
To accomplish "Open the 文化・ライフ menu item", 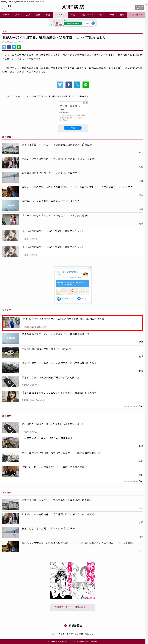I will coord(87,14).
